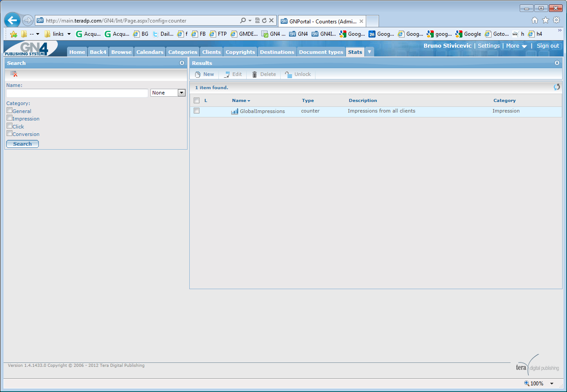Open dropdown arrow next to links folder
This screenshot has width=567, height=392.
(69, 34)
